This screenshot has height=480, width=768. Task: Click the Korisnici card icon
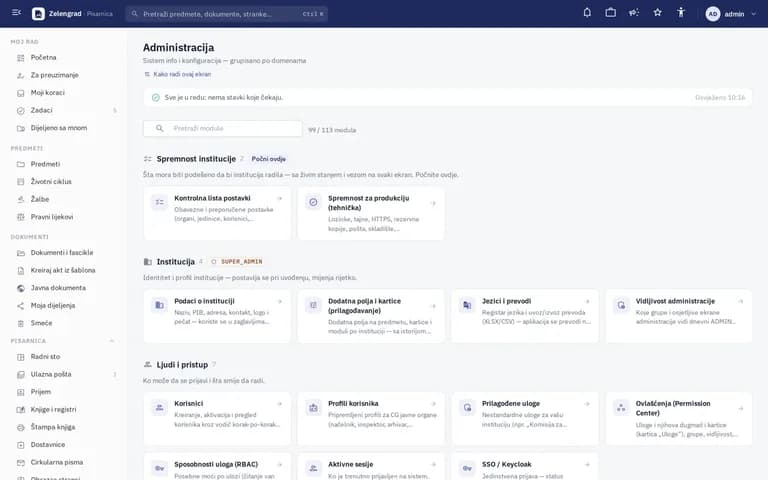(x=159, y=408)
